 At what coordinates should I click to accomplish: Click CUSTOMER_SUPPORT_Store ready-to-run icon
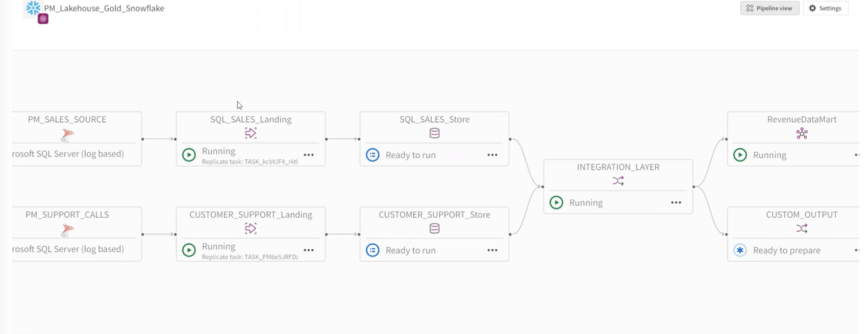(373, 250)
